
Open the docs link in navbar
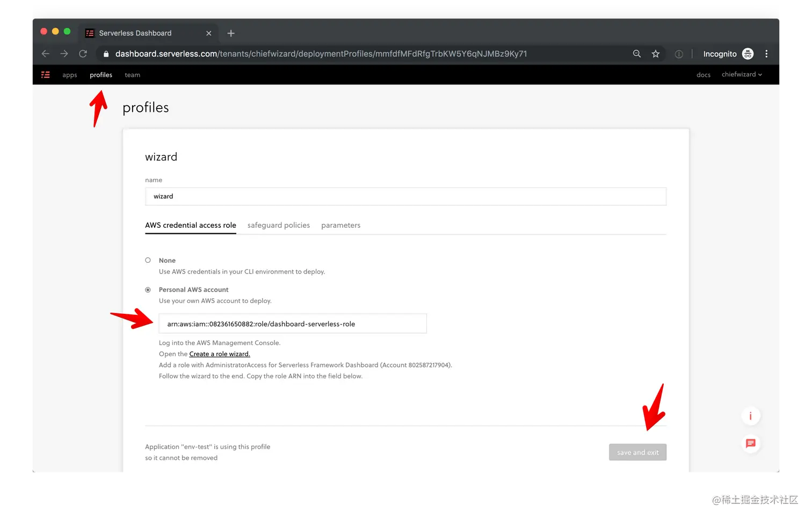[704, 75]
